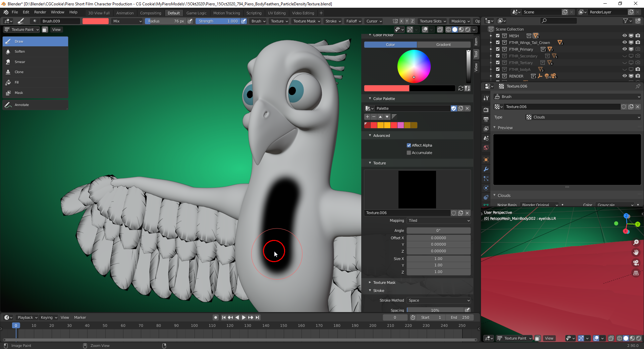
Task: Click the brush color swatch in header
Action: 96,21
